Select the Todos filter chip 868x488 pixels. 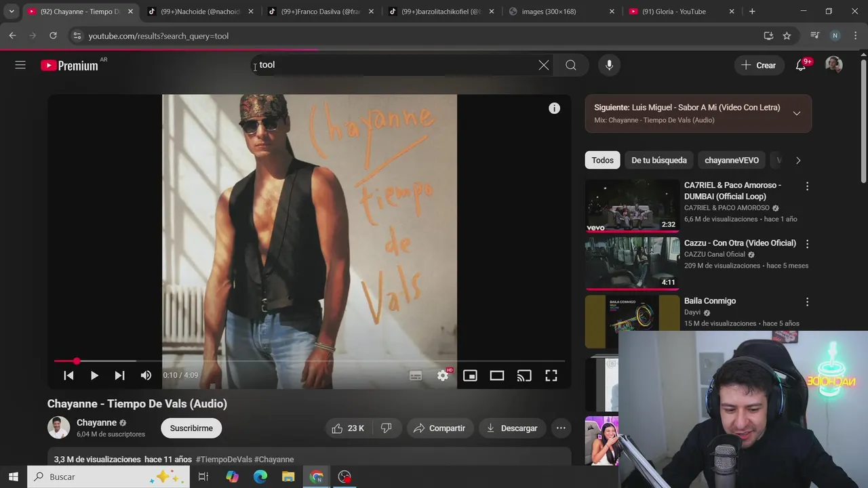click(602, 161)
